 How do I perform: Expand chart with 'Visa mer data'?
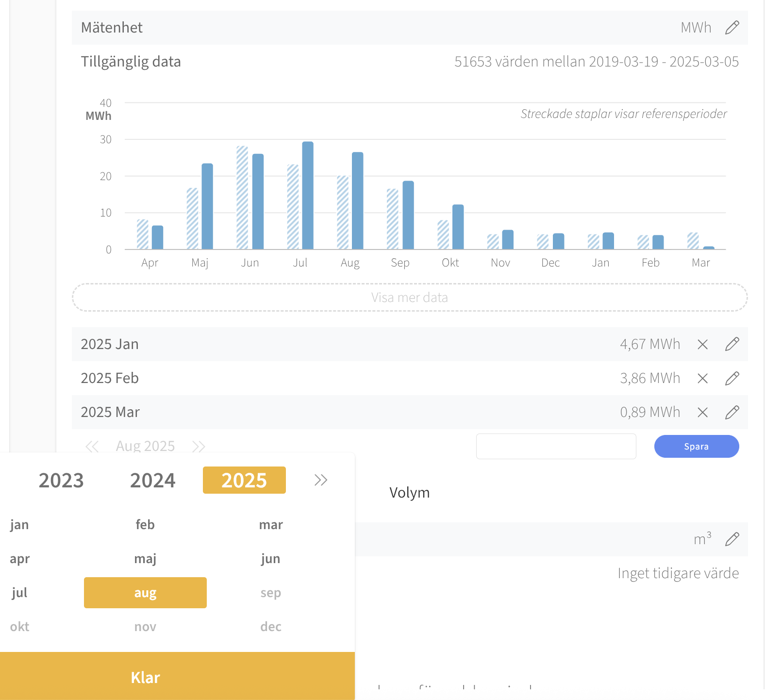tap(409, 297)
